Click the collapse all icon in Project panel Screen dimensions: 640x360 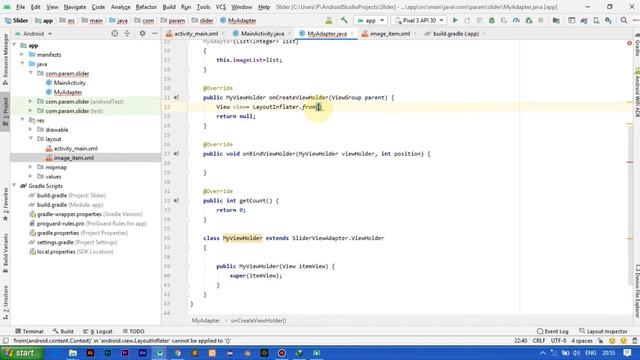click(x=127, y=33)
